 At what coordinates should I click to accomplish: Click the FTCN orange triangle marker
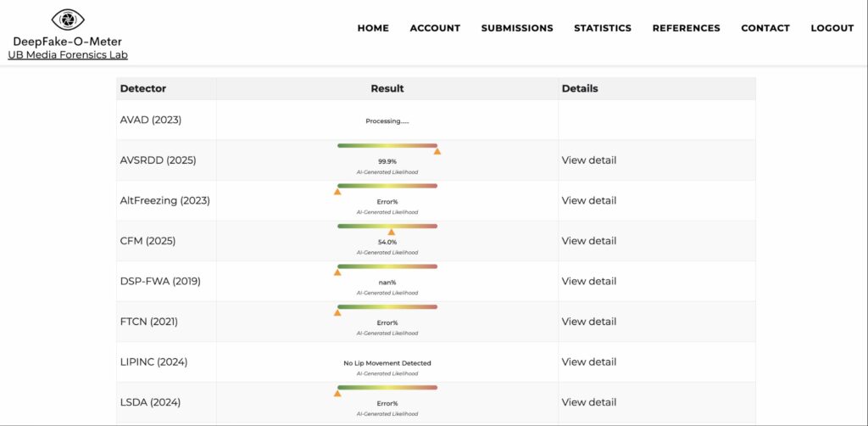[x=337, y=312]
